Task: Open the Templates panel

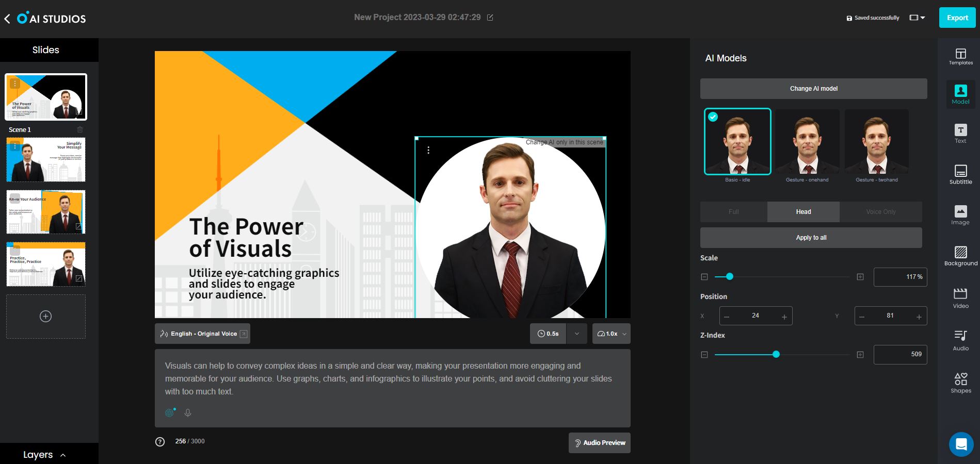Action: [x=960, y=56]
